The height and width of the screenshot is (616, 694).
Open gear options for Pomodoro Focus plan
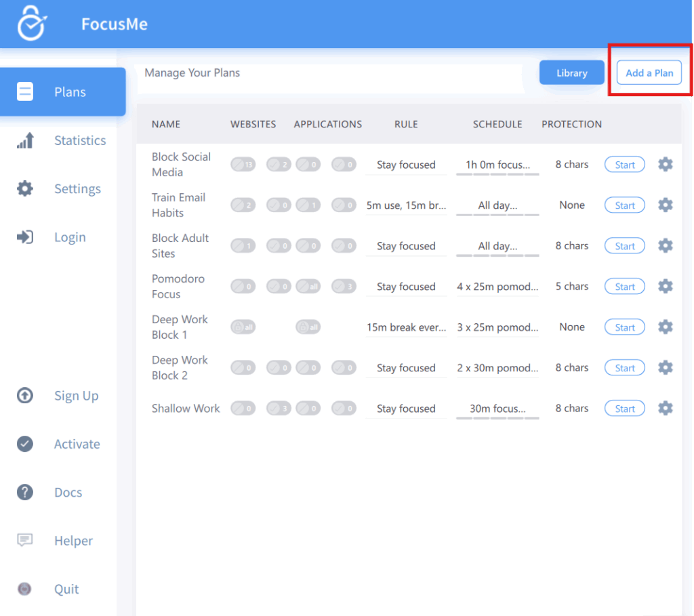tap(666, 287)
